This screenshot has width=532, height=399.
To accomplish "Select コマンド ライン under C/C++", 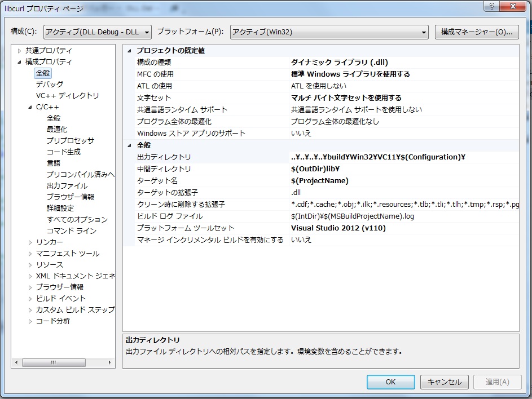I will [x=71, y=231].
